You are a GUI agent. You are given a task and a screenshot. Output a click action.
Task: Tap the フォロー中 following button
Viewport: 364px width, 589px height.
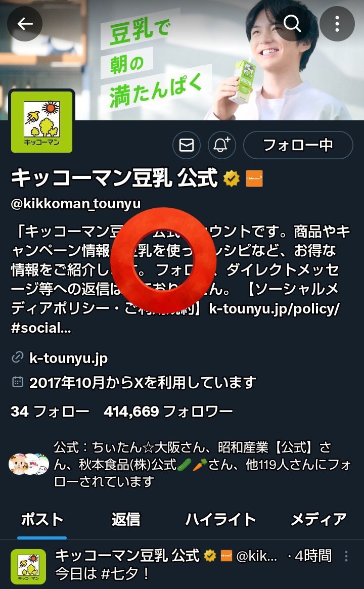click(298, 145)
